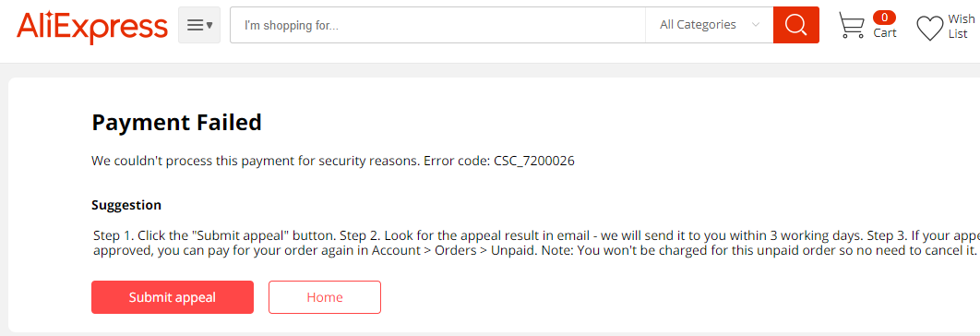
Task: Click the Submit appeal button
Action: click(x=173, y=297)
